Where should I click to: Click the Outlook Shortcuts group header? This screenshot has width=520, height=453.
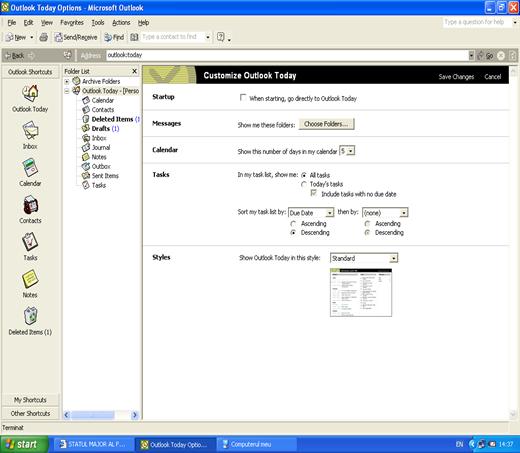(30, 72)
